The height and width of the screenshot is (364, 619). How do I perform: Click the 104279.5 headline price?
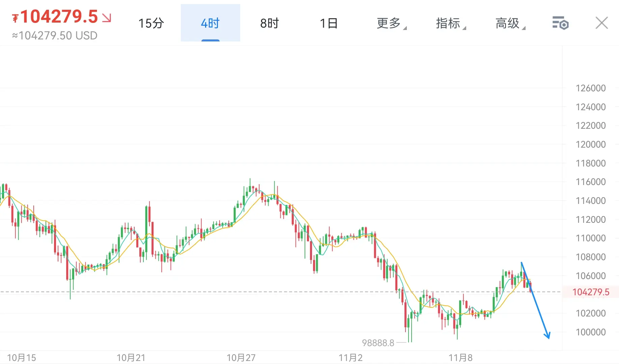(59, 17)
